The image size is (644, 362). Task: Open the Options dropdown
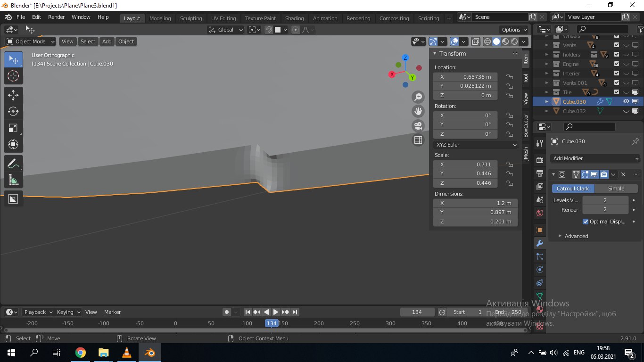click(514, 30)
